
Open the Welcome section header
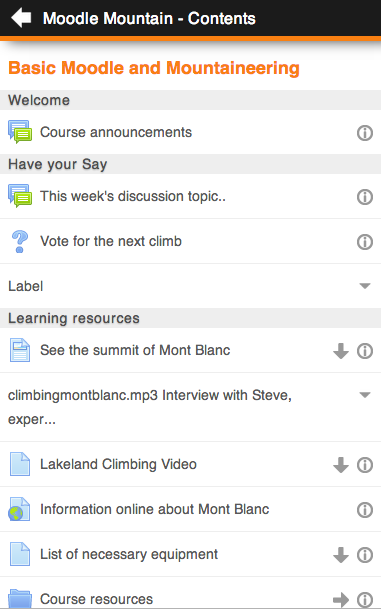click(190, 100)
